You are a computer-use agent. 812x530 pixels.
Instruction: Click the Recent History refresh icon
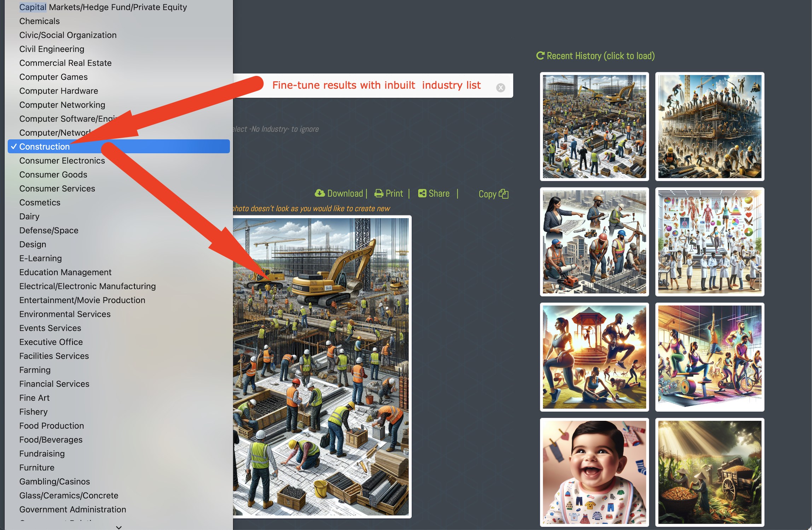(x=540, y=55)
